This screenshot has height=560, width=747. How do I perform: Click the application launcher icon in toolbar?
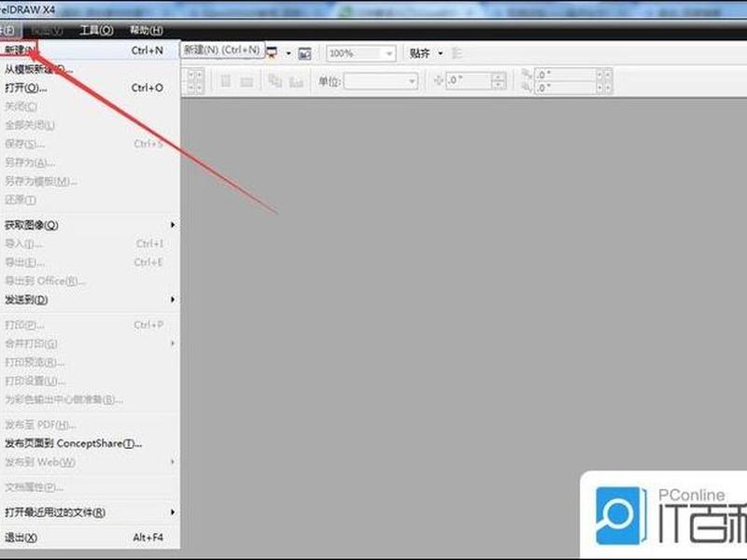coord(272,53)
